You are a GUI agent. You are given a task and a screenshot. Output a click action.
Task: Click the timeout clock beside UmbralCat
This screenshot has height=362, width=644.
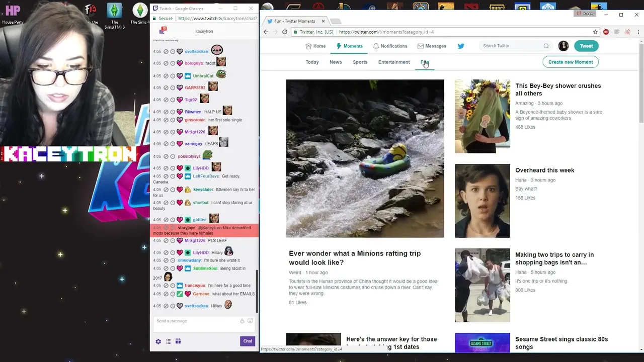pos(173,76)
